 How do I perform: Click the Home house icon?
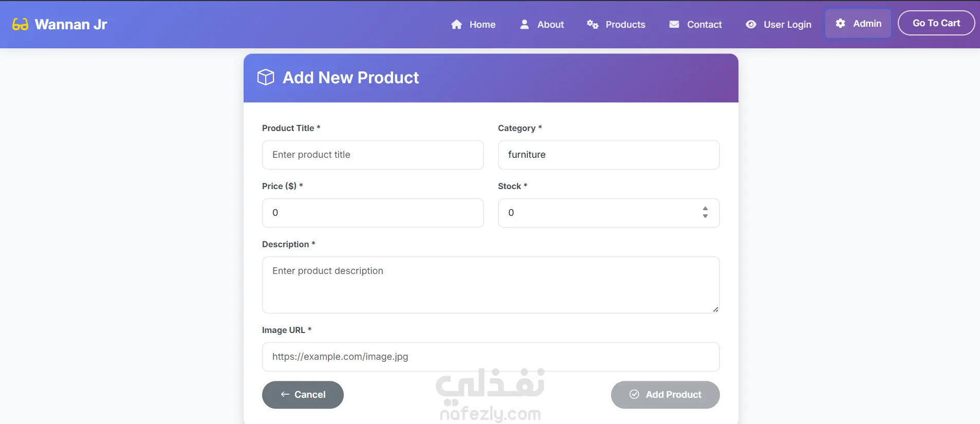(x=456, y=25)
